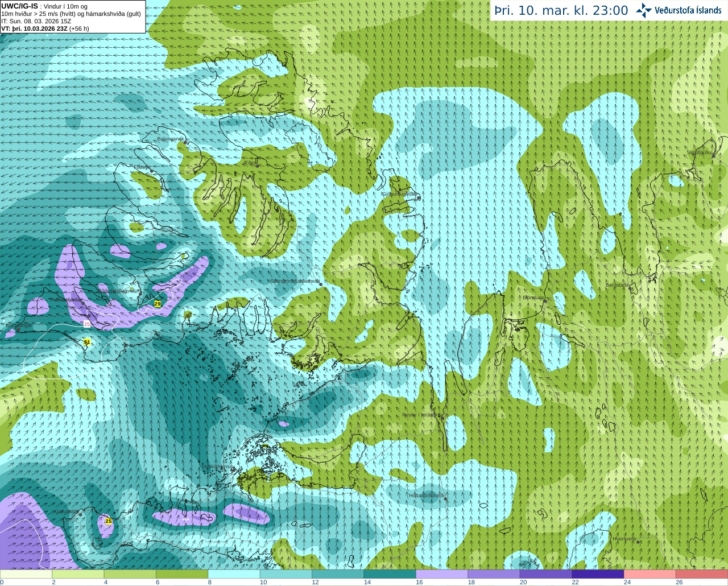
Task: Select the Siglufjörður station label
Action: tap(700, 152)
